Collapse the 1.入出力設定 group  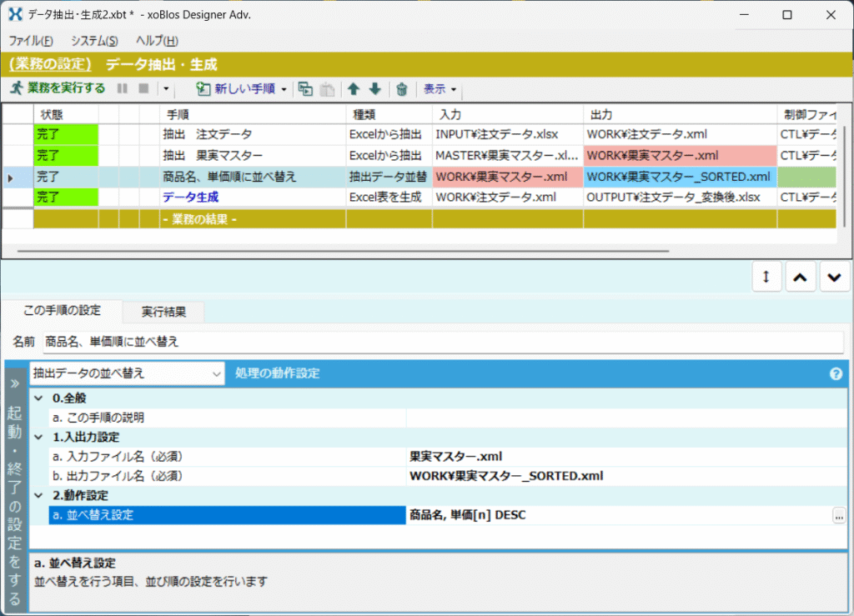(x=38, y=437)
